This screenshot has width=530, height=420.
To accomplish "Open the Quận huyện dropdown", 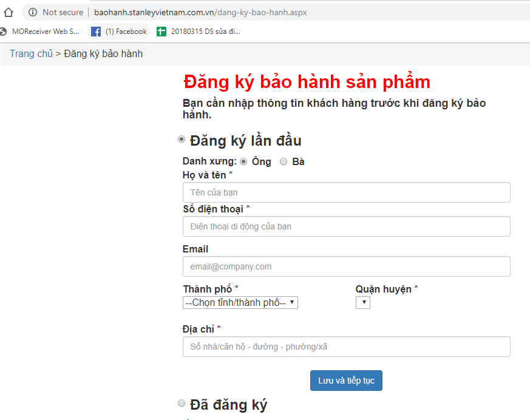I will point(363,302).
